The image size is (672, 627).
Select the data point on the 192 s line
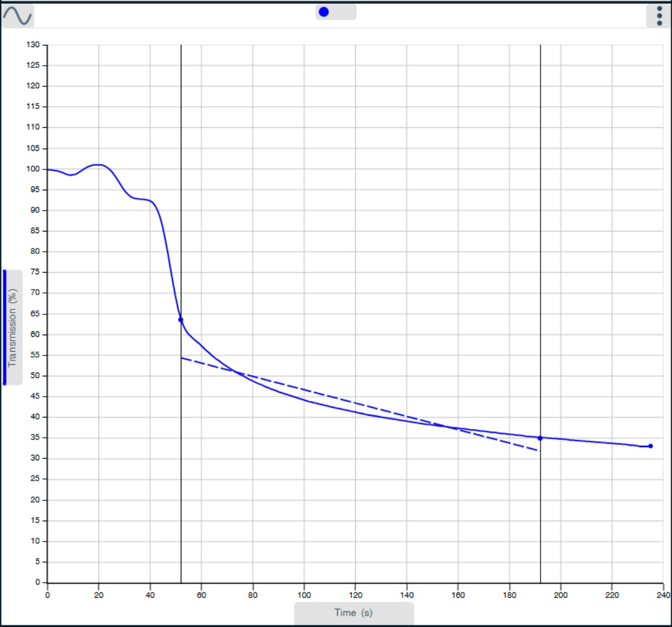[x=540, y=438]
